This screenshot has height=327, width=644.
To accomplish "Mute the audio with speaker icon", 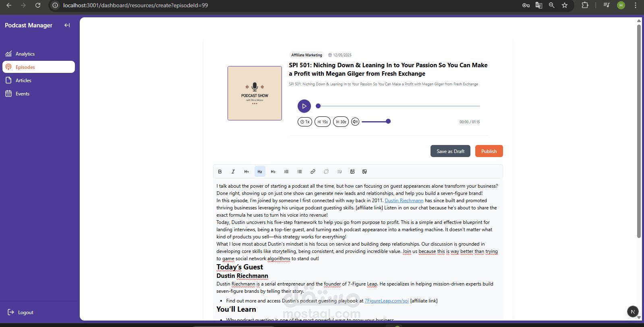I will [355, 122].
